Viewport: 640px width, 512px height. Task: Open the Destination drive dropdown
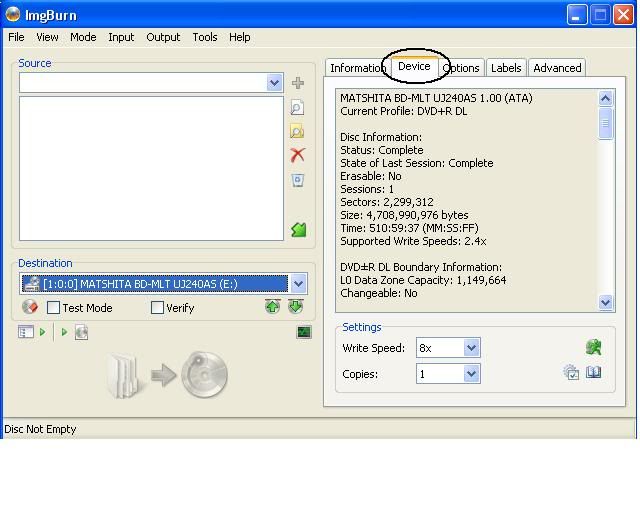(x=298, y=284)
